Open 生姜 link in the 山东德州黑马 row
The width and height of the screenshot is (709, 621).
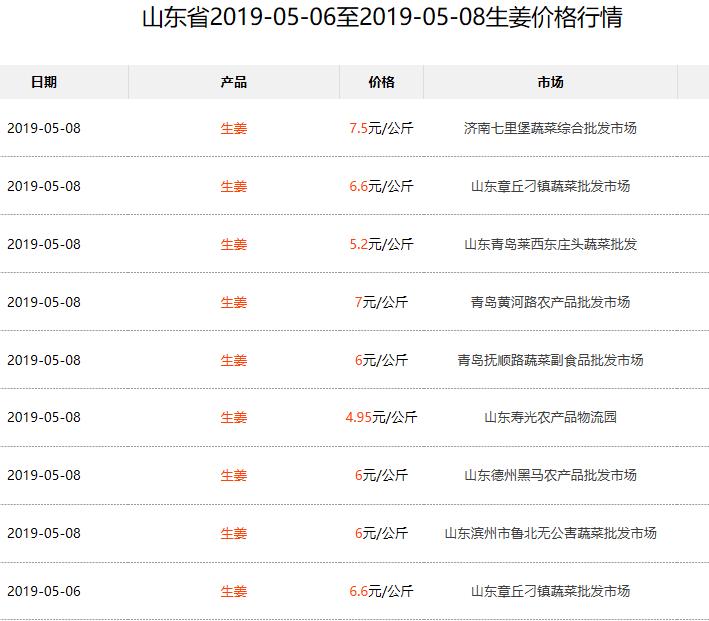(234, 475)
